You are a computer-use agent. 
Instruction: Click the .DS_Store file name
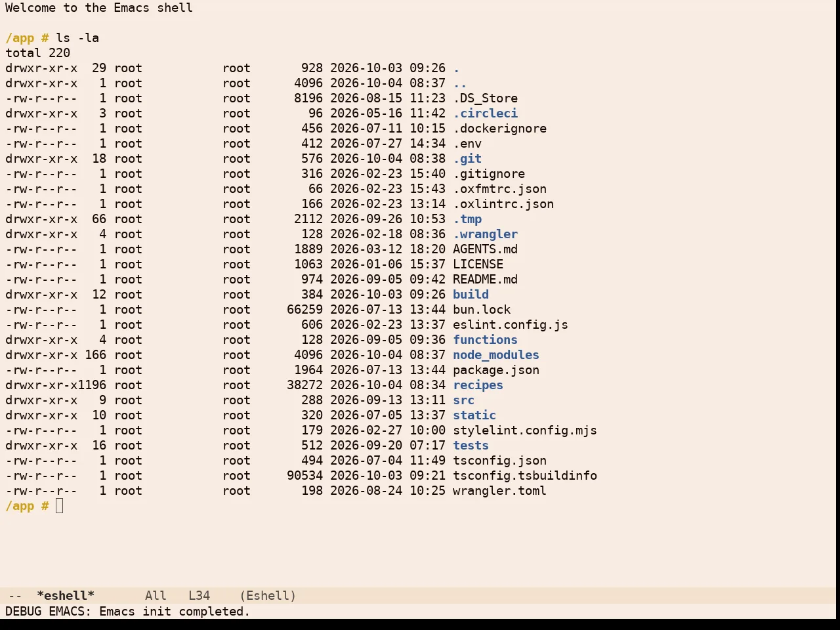point(486,98)
